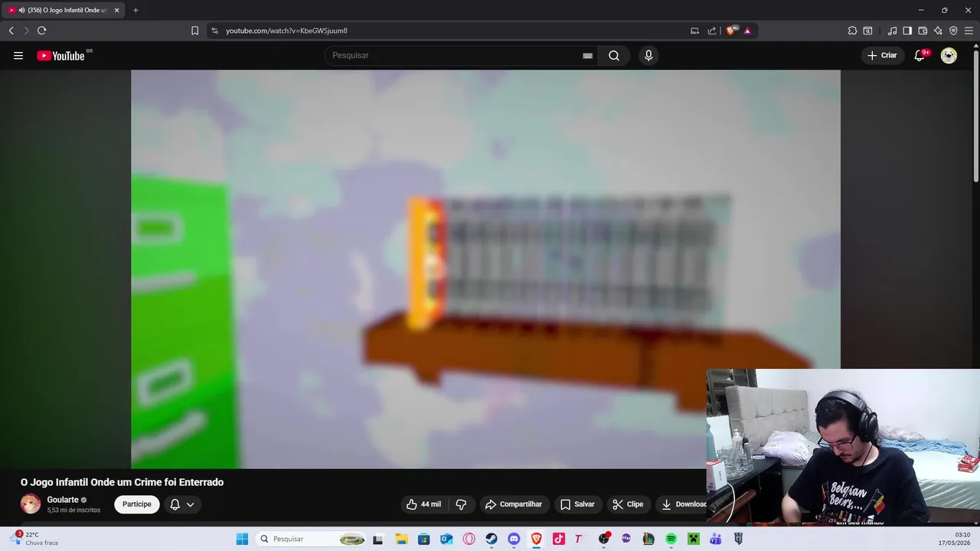Click the taskbar Pesquisar search box

(311, 539)
